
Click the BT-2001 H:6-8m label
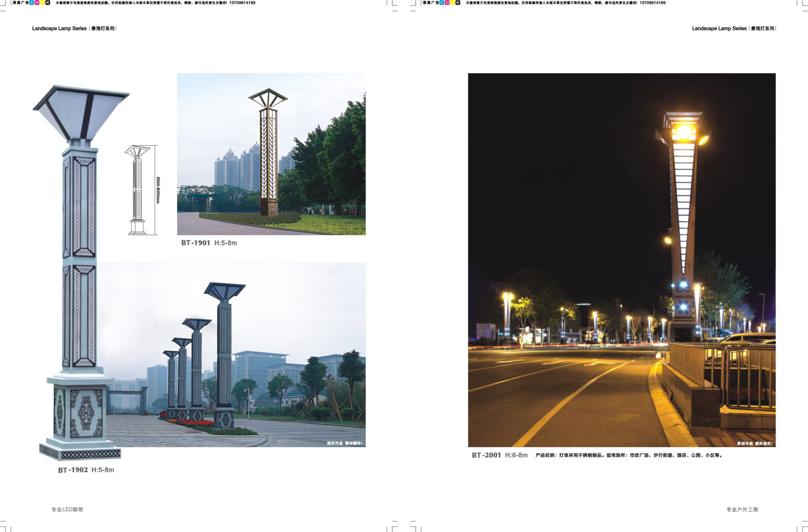pos(500,455)
